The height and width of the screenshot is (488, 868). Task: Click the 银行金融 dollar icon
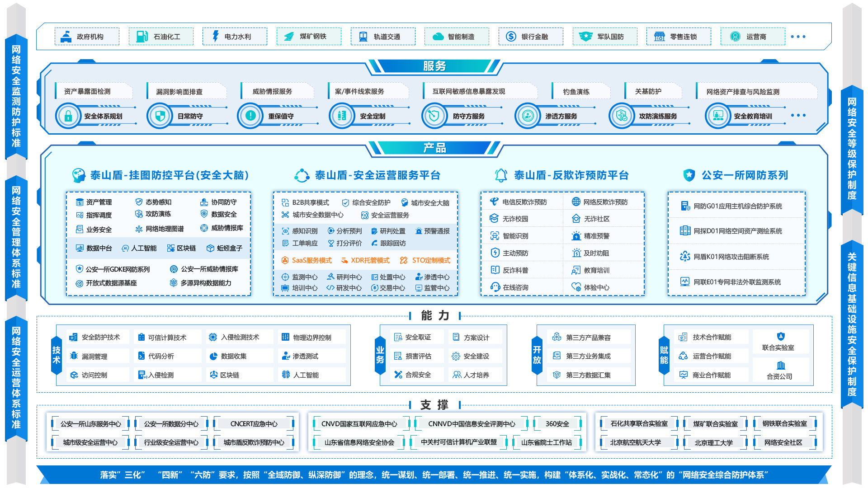511,37
